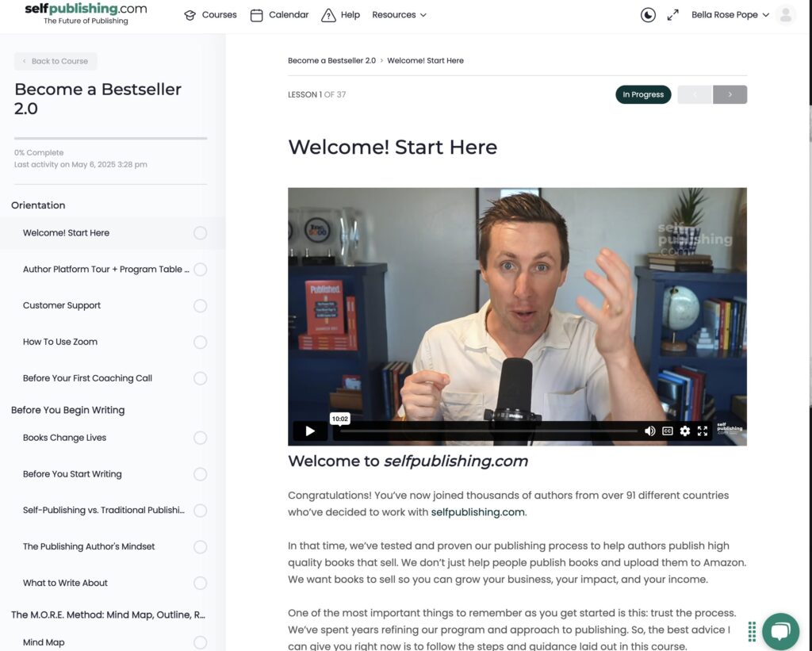Toggle Self-Publishing vs. Traditional completion circle
Viewport: 812px width, 651px height.
point(201,510)
